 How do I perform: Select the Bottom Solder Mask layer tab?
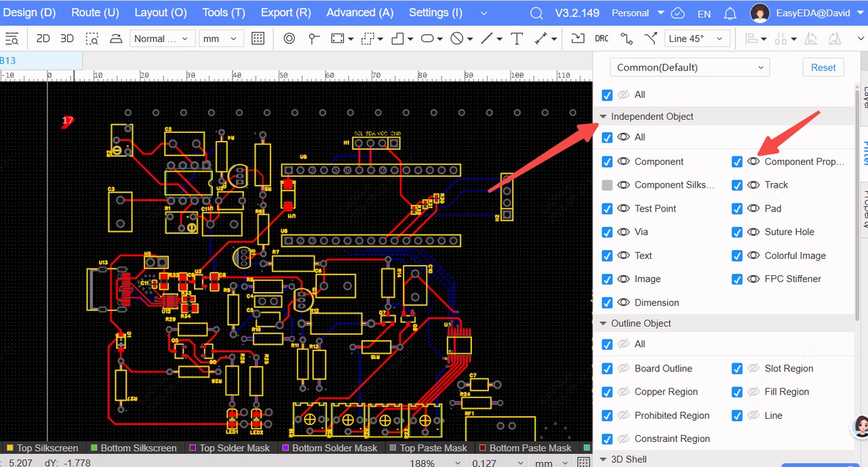330,448
